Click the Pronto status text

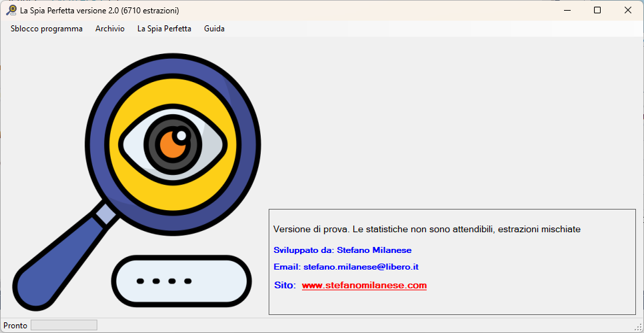point(15,326)
